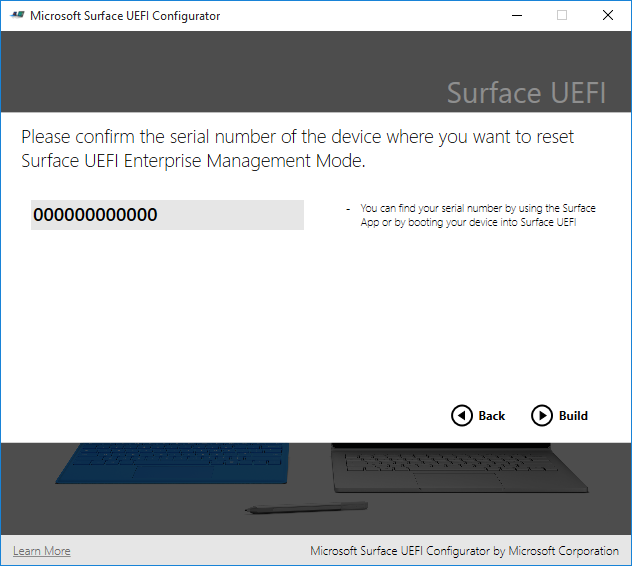Click the Build play circle icon
Viewport: 632px width, 566px height.
[x=542, y=416]
